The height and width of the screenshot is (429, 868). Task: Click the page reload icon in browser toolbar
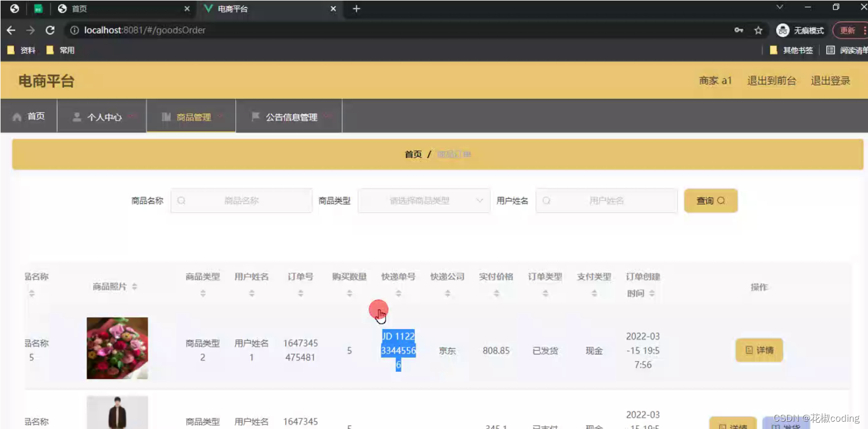[x=50, y=30]
